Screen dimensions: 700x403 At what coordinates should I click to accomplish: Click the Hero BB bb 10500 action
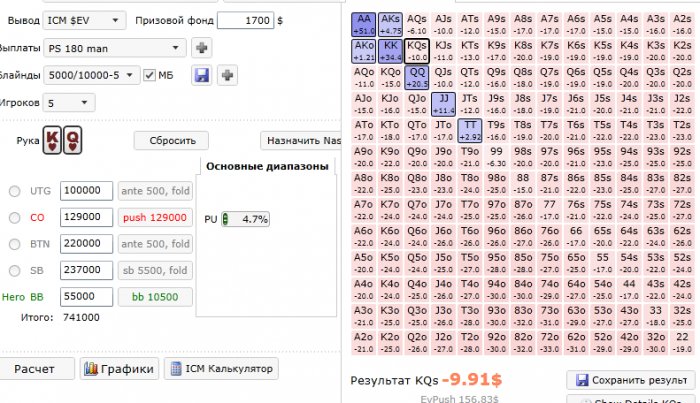point(155,297)
